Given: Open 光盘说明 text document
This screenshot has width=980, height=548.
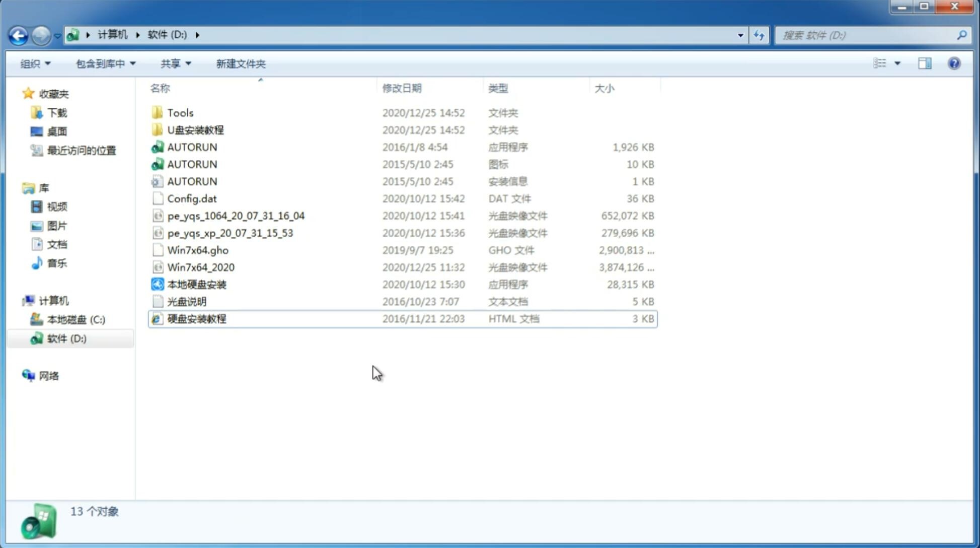Looking at the screenshot, I should pos(186,301).
